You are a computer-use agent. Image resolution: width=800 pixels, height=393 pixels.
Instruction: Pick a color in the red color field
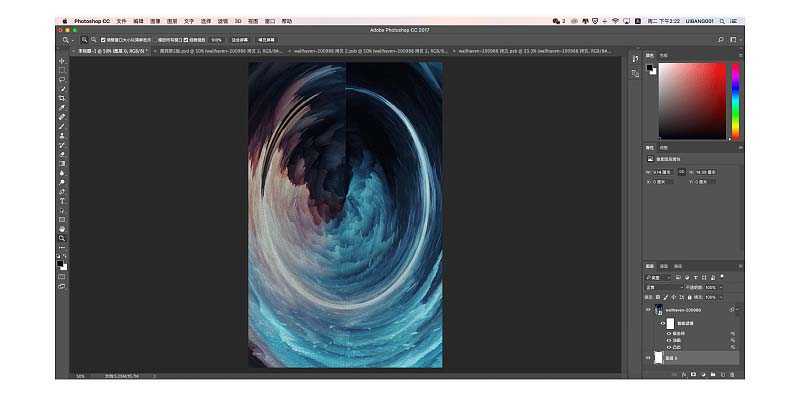tap(692, 101)
